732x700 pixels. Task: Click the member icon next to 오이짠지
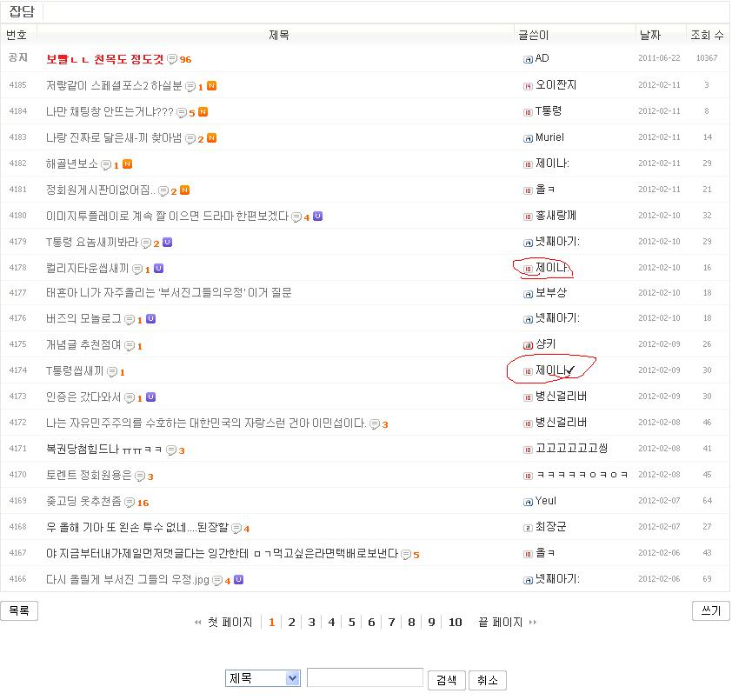pyautogui.click(x=527, y=85)
